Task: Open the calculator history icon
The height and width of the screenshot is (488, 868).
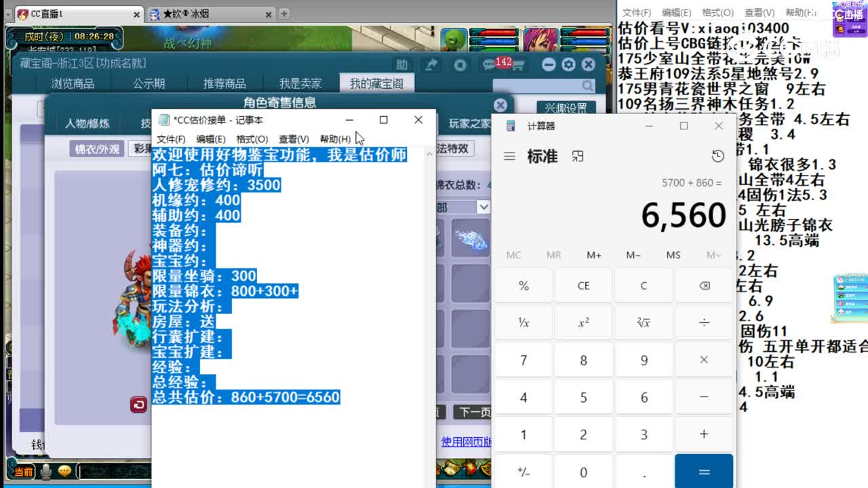Action: [x=717, y=157]
